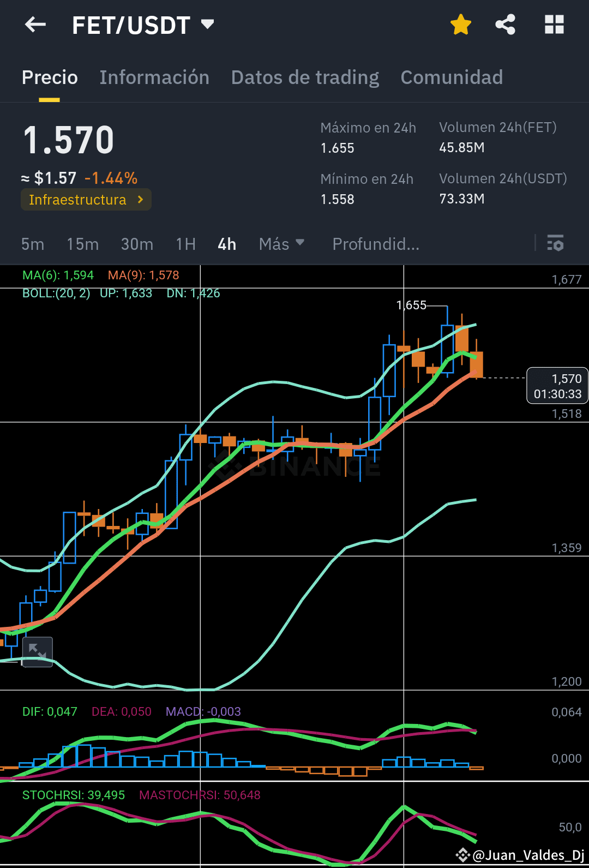This screenshot has width=589, height=868.
Task: Tap the share icon
Action: 506,25
